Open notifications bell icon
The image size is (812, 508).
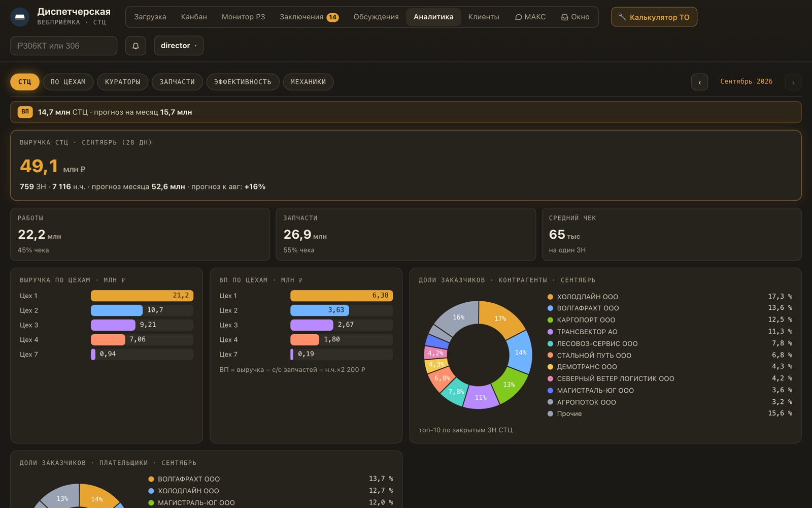pyautogui.click(x=136, y=46)
